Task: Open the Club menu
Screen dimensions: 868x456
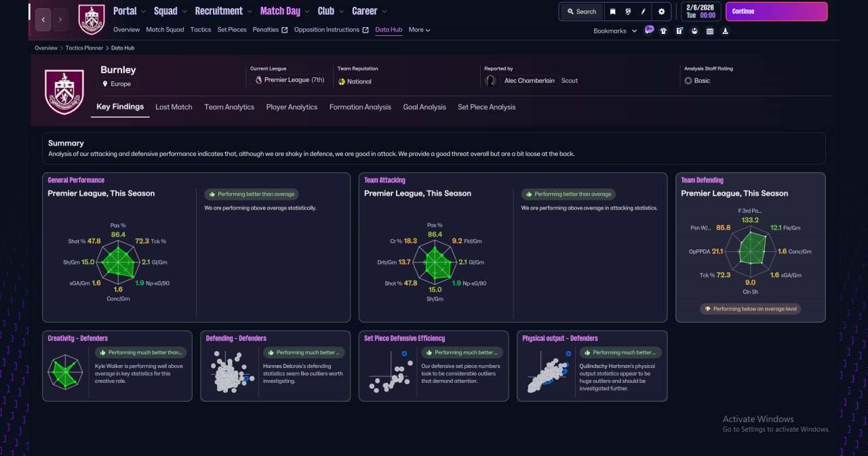Action: tap(325, 11)
